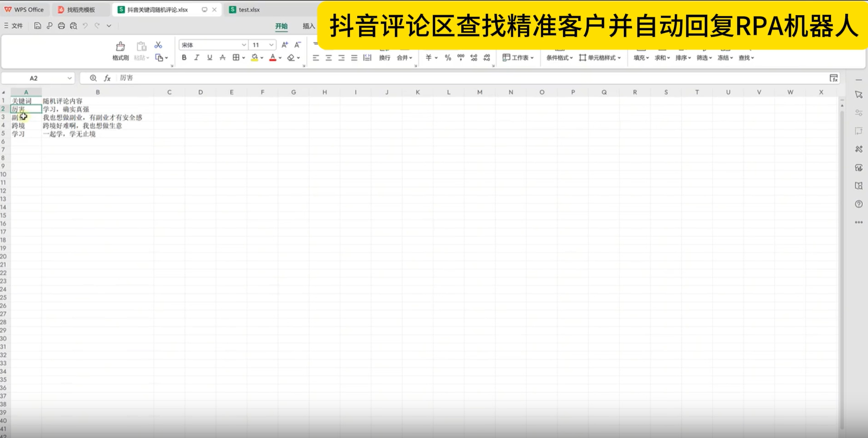Open the Filter (筛选) dropdown

pyautogui.click(x=704, y=58)
